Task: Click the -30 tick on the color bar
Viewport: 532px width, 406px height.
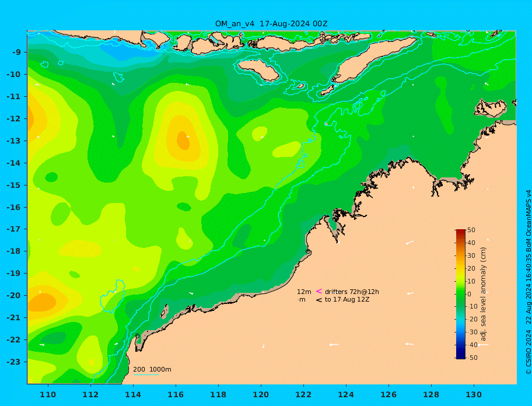Action: tap(471, 332)
